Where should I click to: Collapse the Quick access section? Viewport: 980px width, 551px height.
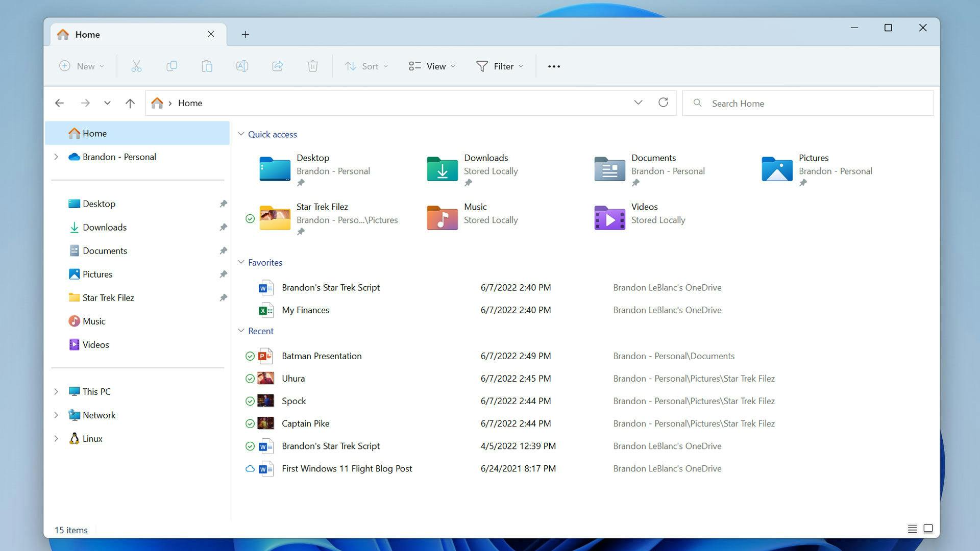click(241, 134)
